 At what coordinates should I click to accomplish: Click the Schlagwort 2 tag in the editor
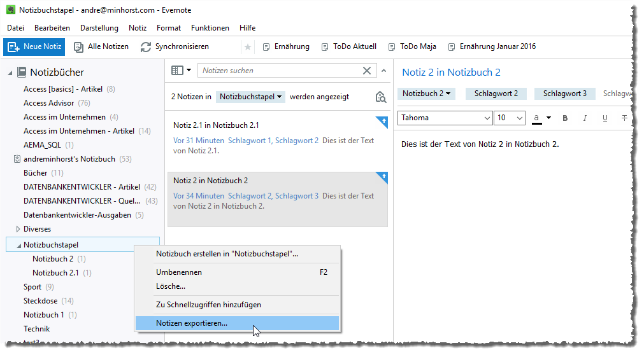pos(496,94)
